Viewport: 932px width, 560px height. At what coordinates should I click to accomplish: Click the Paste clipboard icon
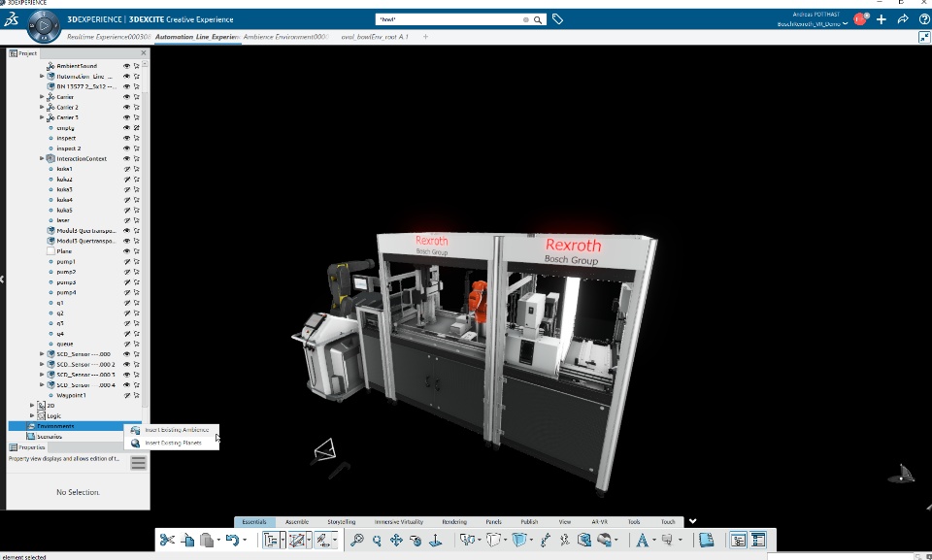pyautogui.click(x=206, y=540)
